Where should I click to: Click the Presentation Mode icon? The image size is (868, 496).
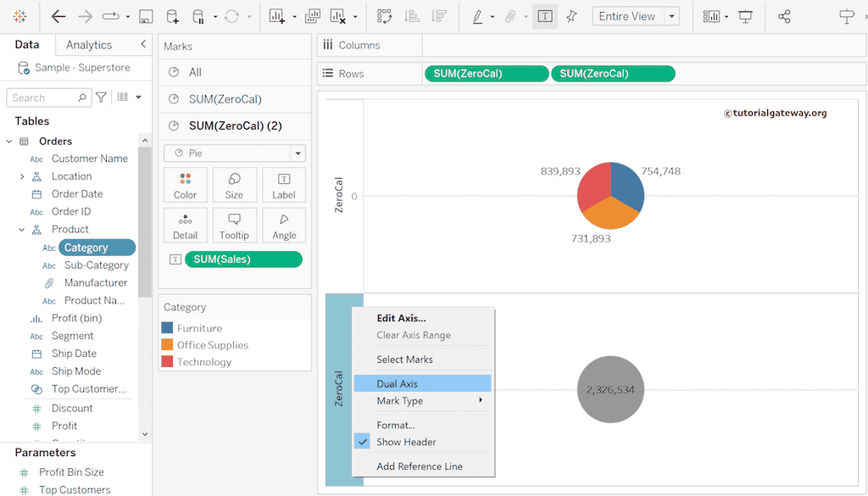click(745, 16)
